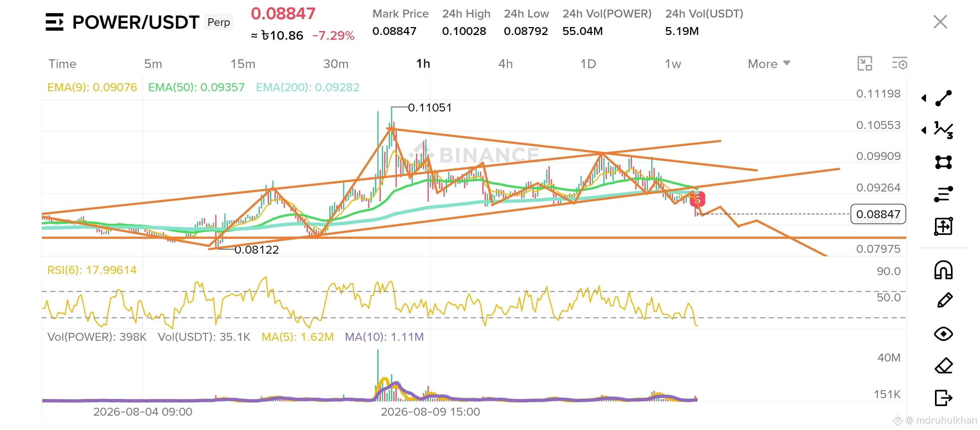Click the MA(10): 1.11M volume label
Image resolution: width=980 pixels, height=430 pixels.
[x=384, y=337]
